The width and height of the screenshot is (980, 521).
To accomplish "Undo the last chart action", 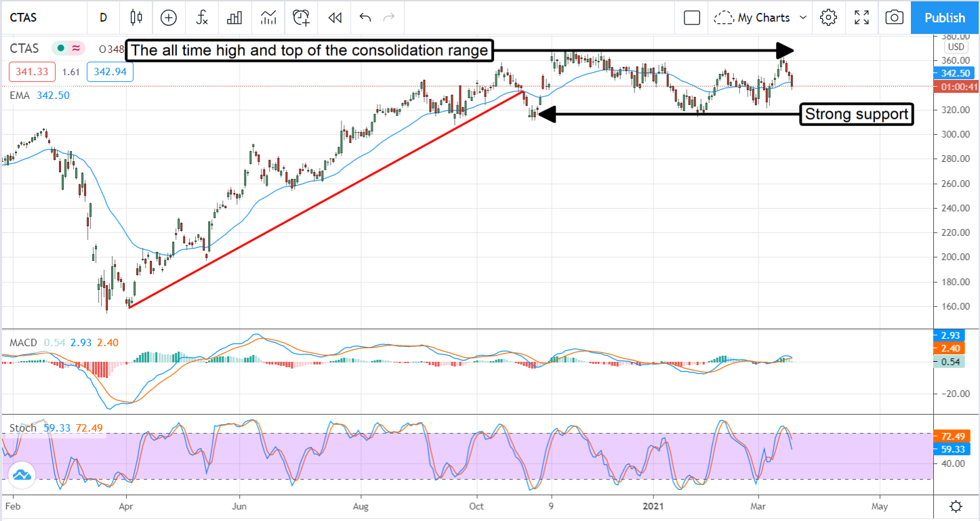I will [365, 18].
